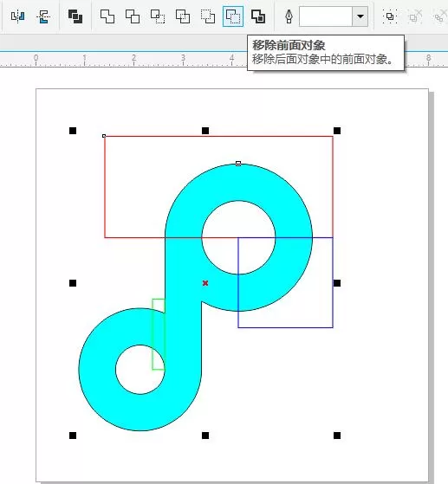Click the top-right selection handle
Viewport: 448px width, 484px height.
(337, 131)
